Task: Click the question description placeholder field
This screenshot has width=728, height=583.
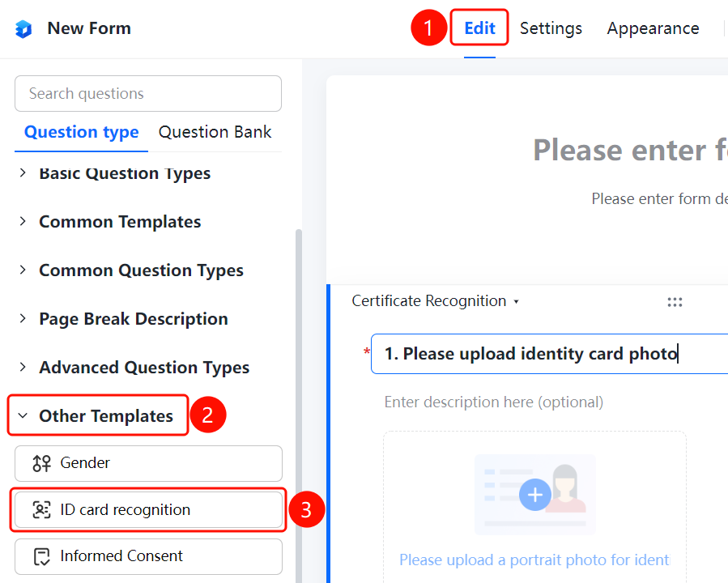Action: point(493,402)
